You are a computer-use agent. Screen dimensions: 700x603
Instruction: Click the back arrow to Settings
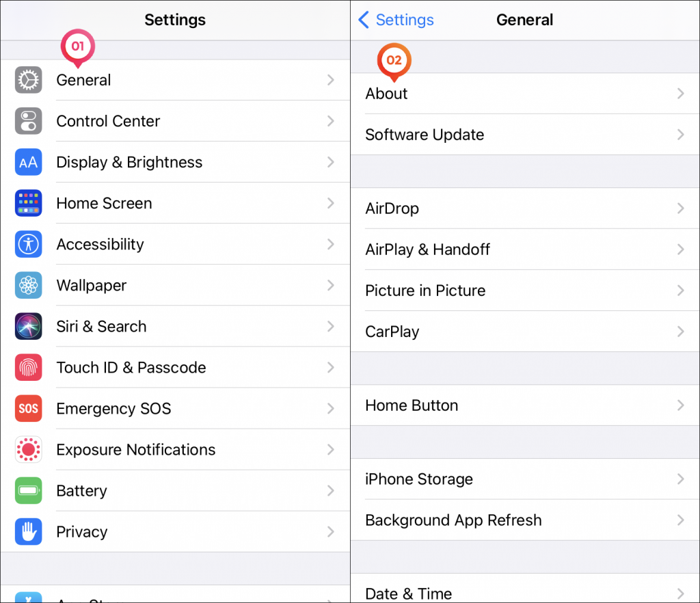point(363,20)
